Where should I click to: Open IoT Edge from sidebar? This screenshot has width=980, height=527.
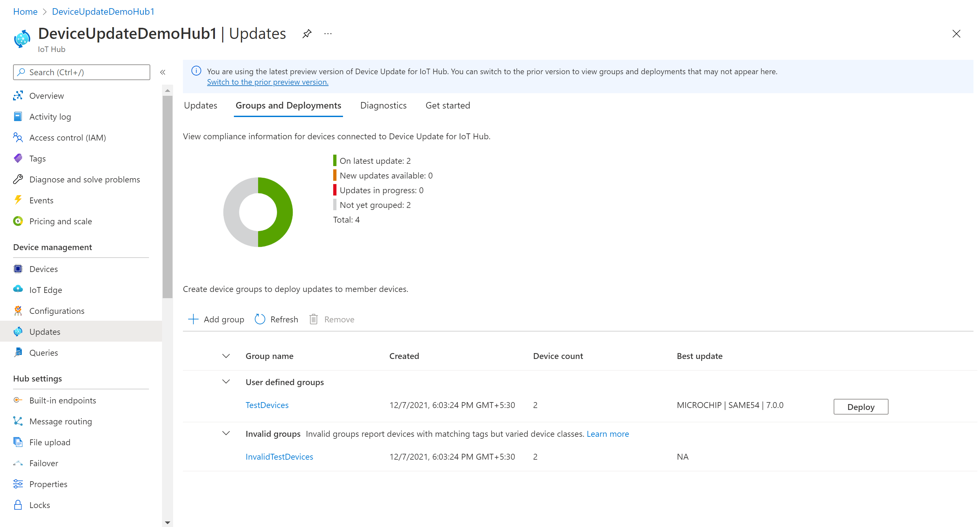pos(46,290)
